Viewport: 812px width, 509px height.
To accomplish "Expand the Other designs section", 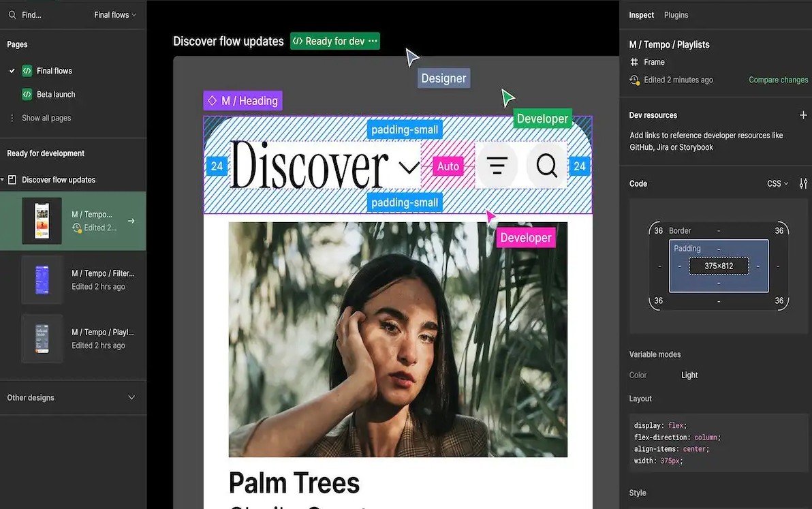I will [x=131, y=398].
